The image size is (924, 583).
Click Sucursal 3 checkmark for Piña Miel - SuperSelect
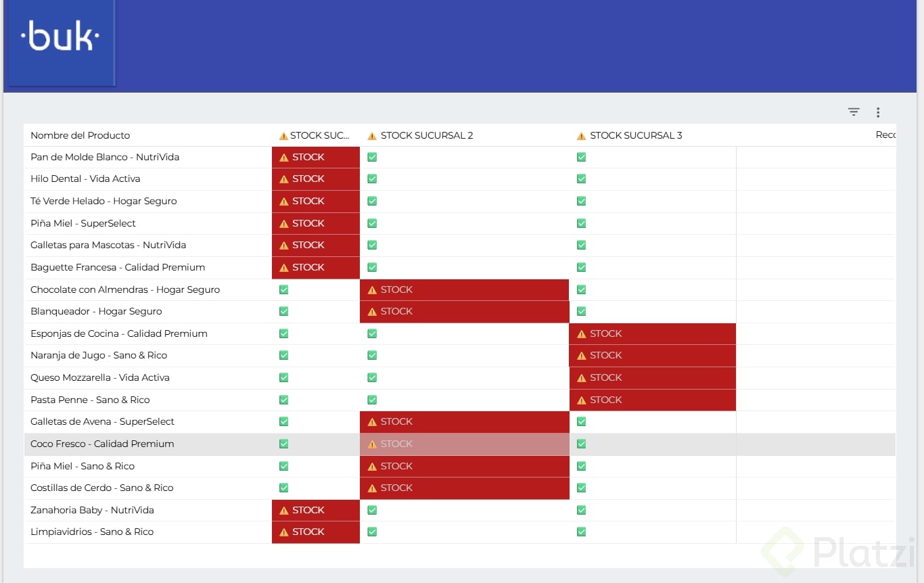point(581,223)
